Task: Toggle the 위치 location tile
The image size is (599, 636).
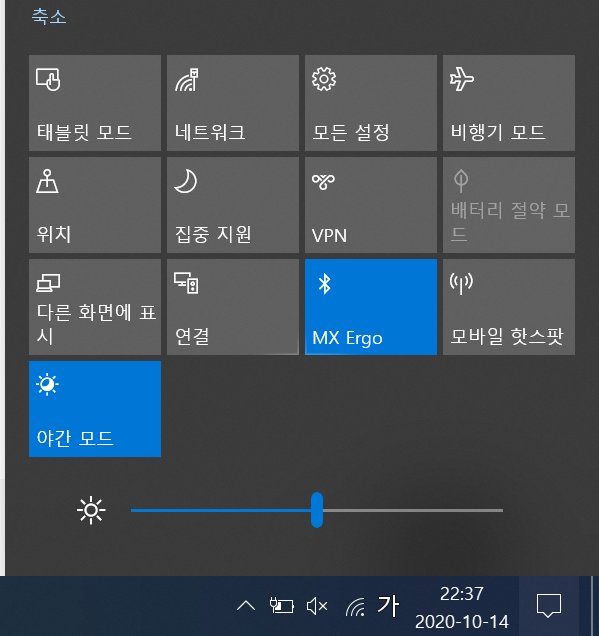Action: point(95,205)
